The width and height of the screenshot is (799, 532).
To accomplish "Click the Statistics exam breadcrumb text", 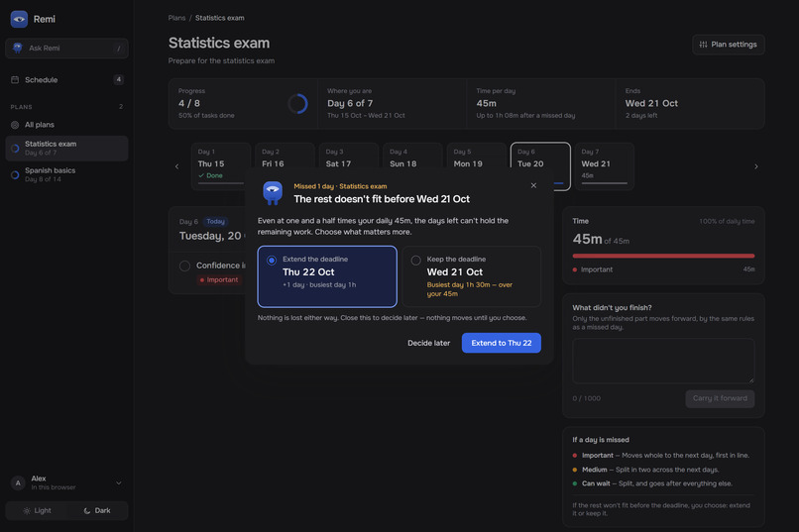I will (x=220, y=18).
